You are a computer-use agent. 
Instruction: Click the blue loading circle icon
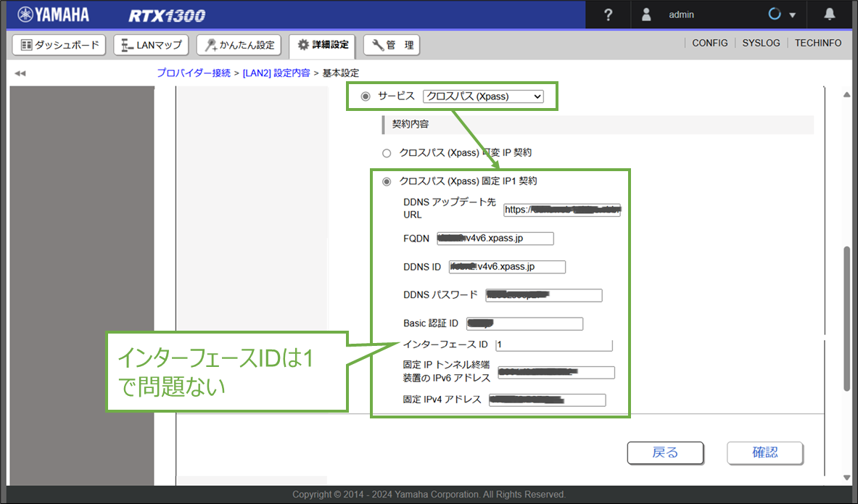pyautogui.click(x=775, y=15)
